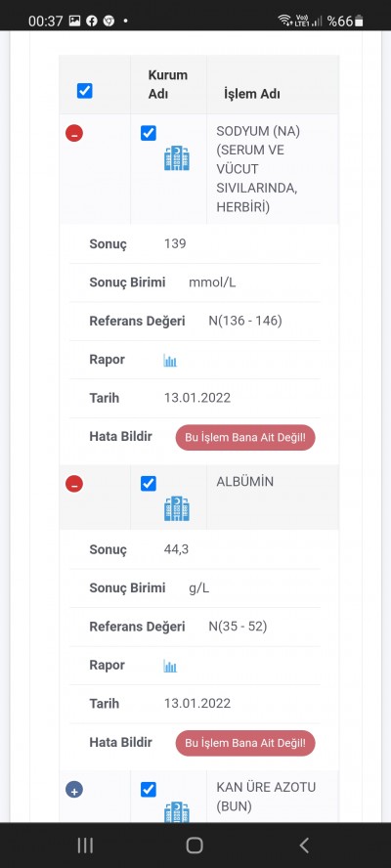Tap the Android recent apps button
This screenshot has width=391, height=868.
[x=85, y=845]
